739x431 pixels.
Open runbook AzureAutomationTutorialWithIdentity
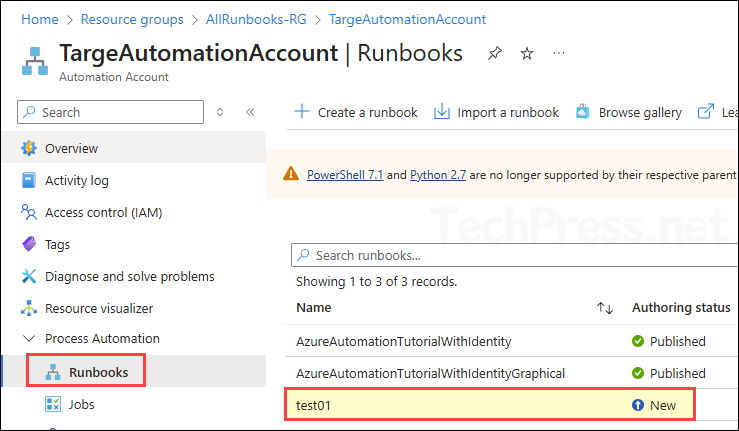403,341
